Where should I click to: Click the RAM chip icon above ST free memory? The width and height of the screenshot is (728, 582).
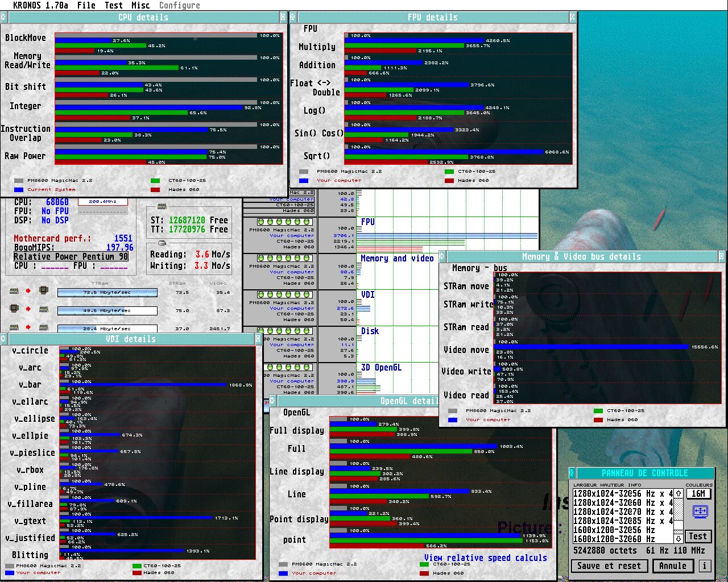click(162, 206)
